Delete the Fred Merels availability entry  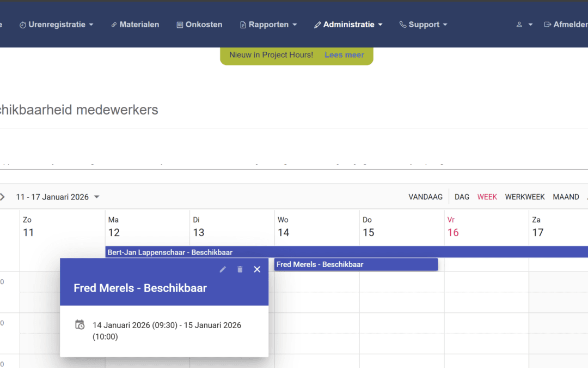coord(240,269)
